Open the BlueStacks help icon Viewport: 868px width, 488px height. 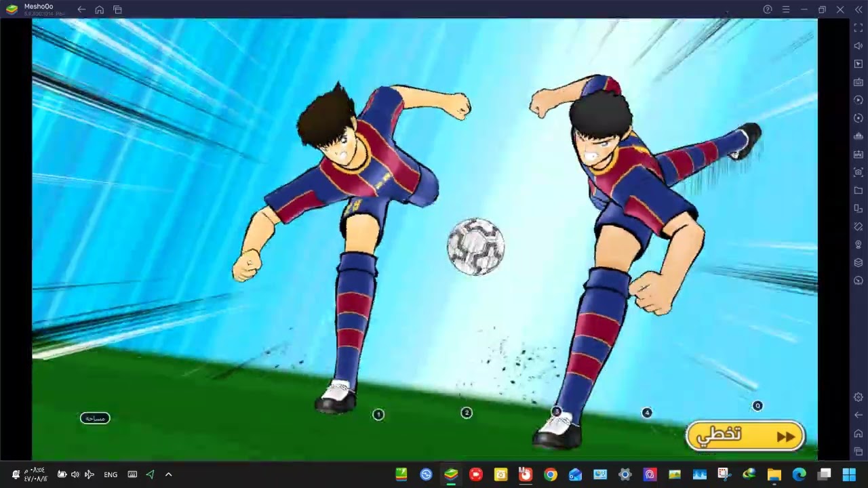[768, 9]
